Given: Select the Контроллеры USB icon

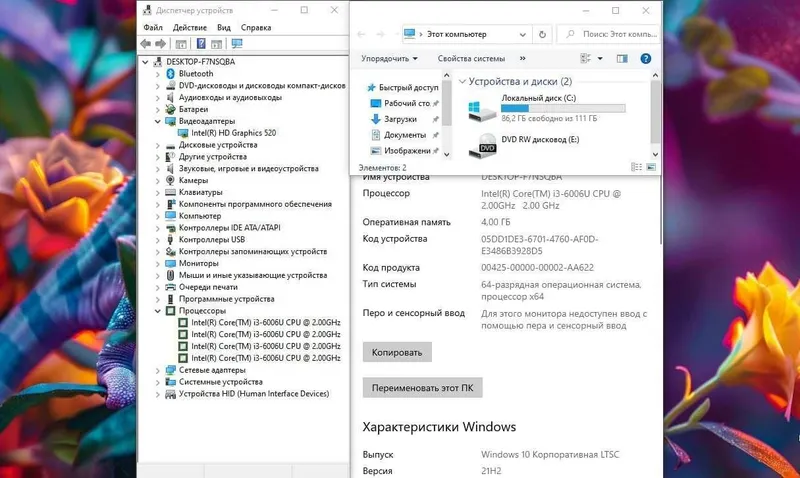Looking at the screenshot, I should (x=170, y=240).
